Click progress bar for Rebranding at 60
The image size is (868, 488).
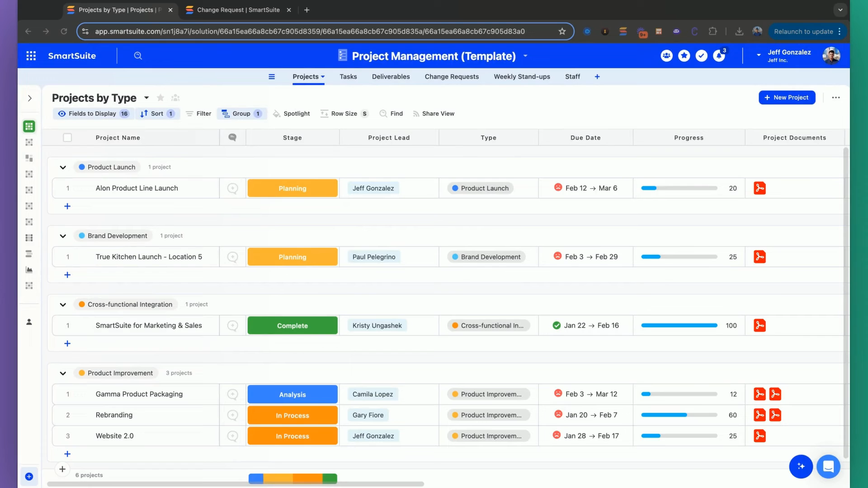679,415
